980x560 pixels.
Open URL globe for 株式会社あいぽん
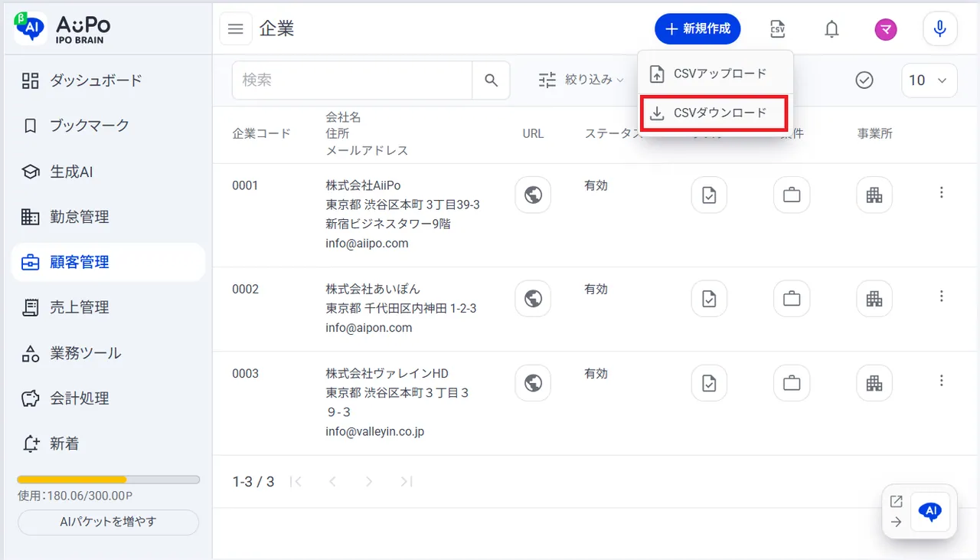[533, 299]
